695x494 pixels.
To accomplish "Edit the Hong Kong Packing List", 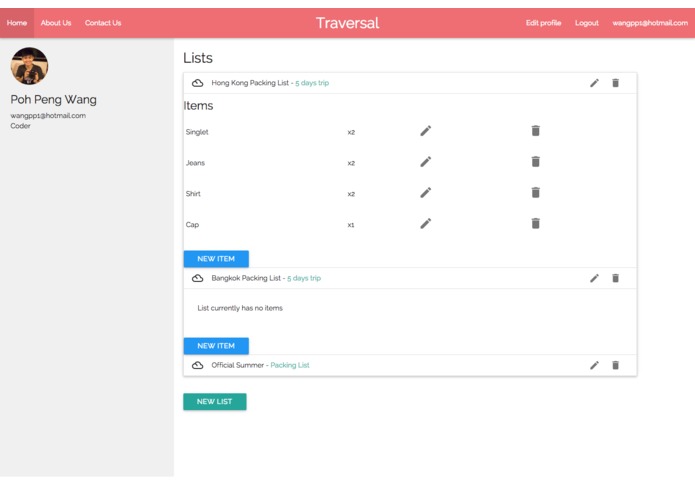I will (x=594, y=83).
